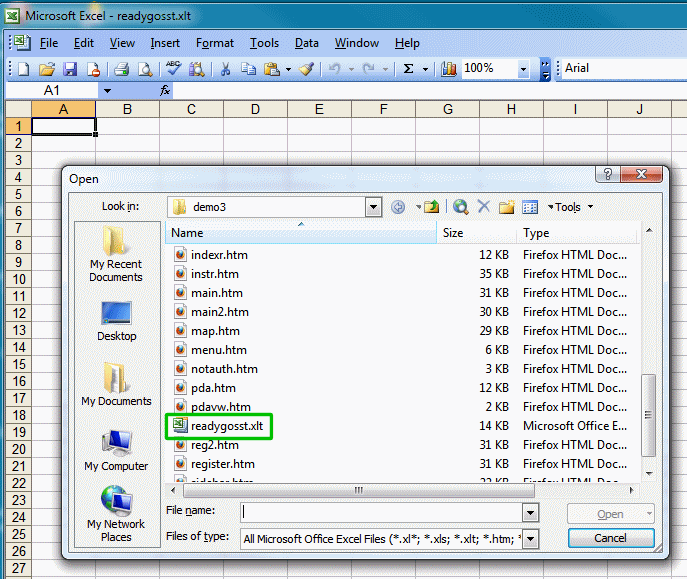
Task: Open My Recent Documents place
Action: pyautogui.click(x=116, y=255)
